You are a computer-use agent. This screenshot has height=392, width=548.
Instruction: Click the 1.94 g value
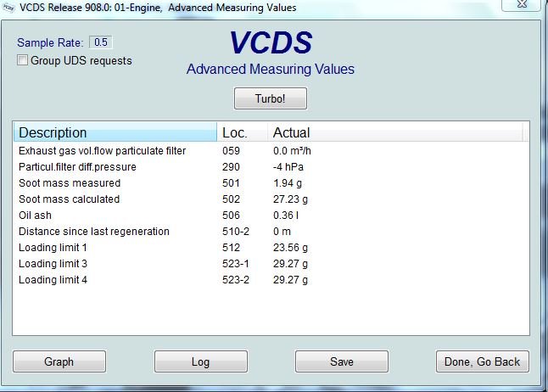point(288,183)
